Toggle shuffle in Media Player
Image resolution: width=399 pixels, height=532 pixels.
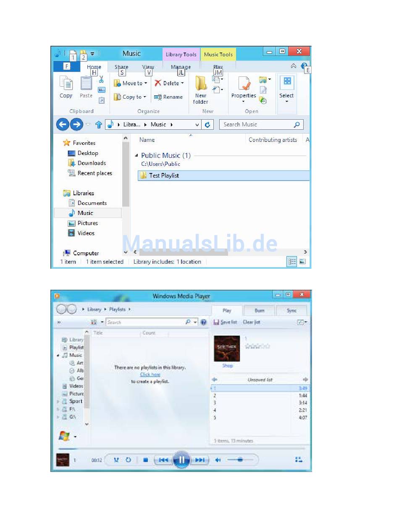tap(116, 460)
